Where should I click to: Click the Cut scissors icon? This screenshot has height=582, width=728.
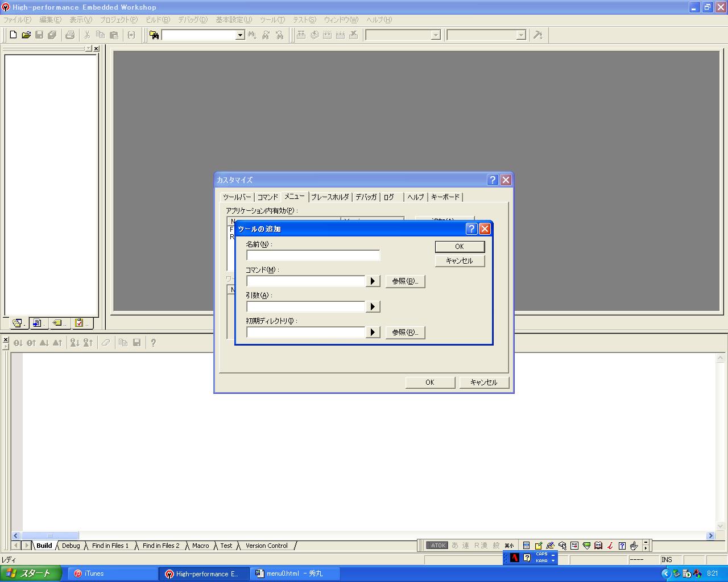point(88,35)
